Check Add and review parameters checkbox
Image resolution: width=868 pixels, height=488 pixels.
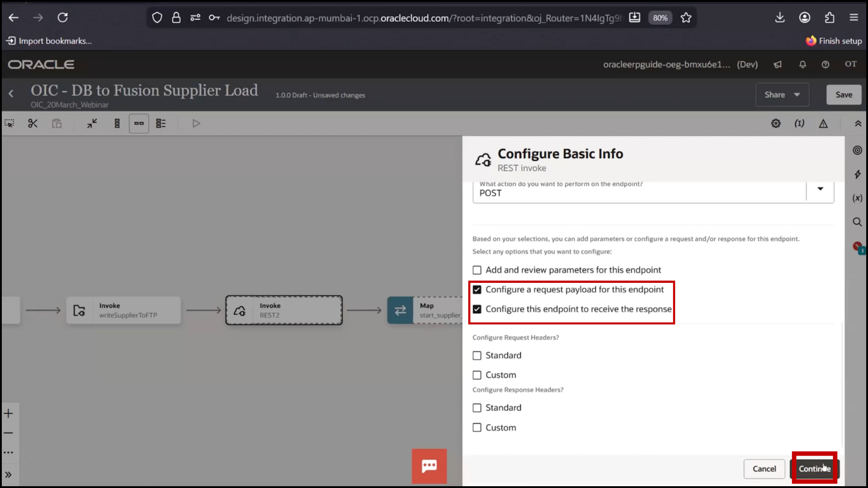click(477, 270)
